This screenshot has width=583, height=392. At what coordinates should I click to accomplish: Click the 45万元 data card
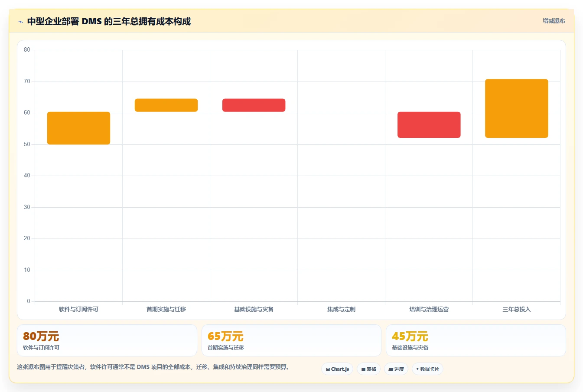(476, 340)
